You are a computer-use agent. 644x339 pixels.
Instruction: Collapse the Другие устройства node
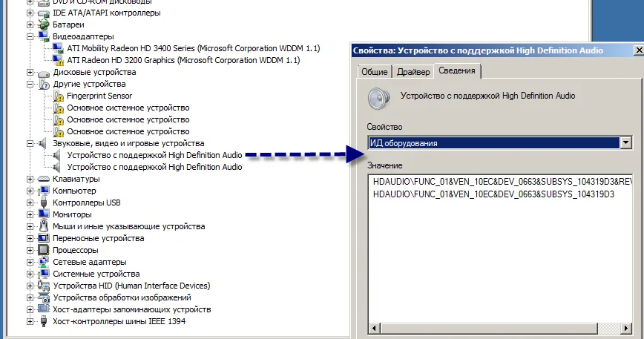tap(30, 85)
